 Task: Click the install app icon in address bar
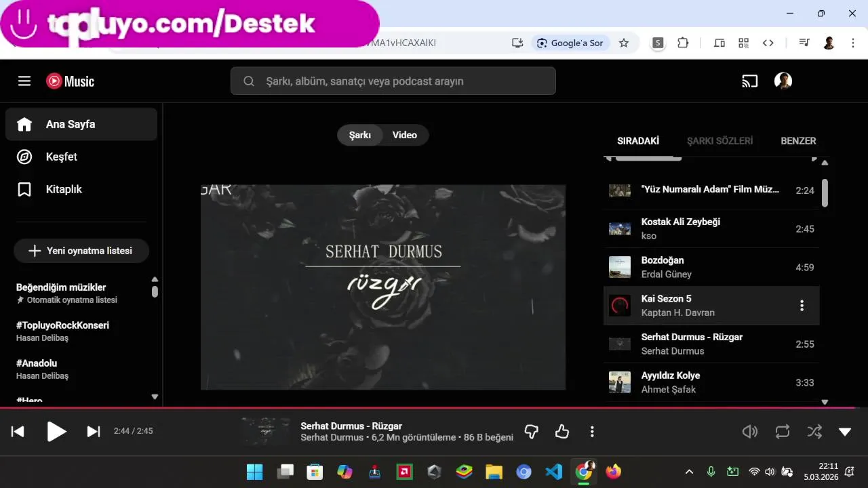(517, 43)
